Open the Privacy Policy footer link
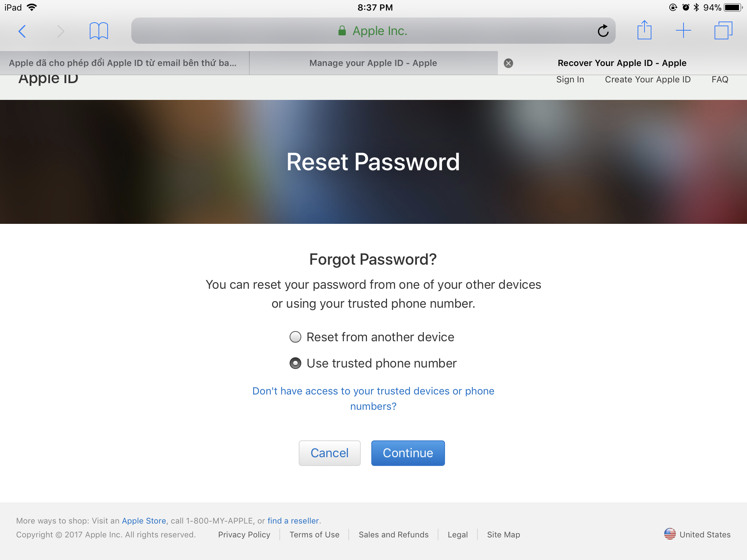This screenshot has height=560, width=747. click(x=244, y=534)
